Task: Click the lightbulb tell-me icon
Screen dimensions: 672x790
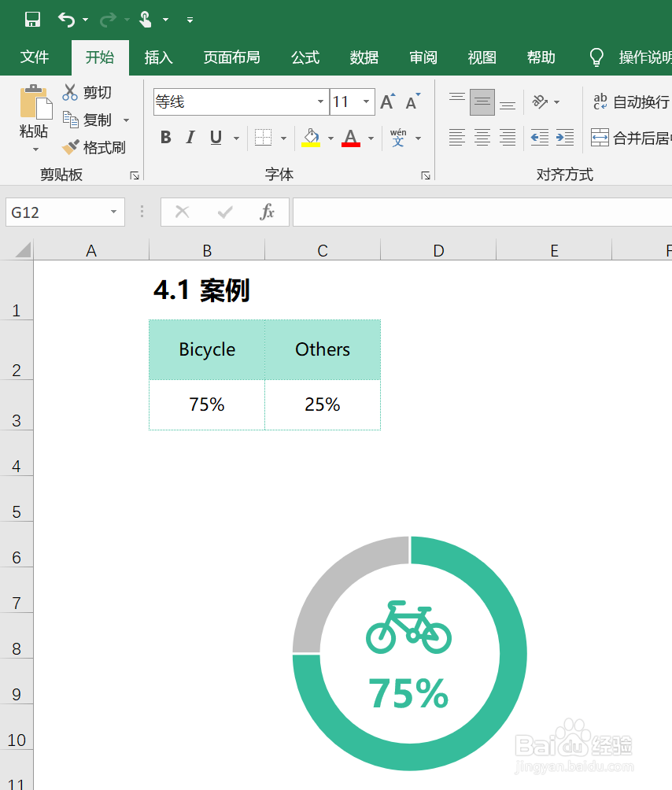Action: click(596, 57)
